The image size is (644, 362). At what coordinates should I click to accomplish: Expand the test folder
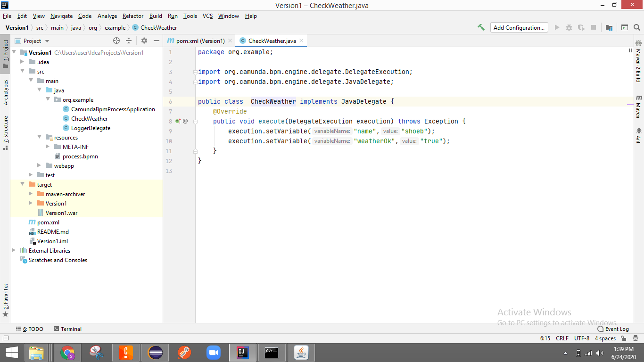click(31, 175)
